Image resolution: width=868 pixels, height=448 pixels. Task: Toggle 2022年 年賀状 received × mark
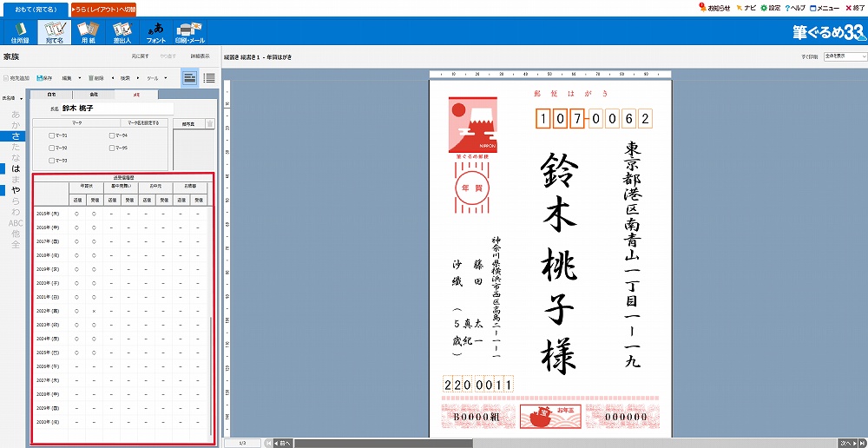click(x=94, y=311)
